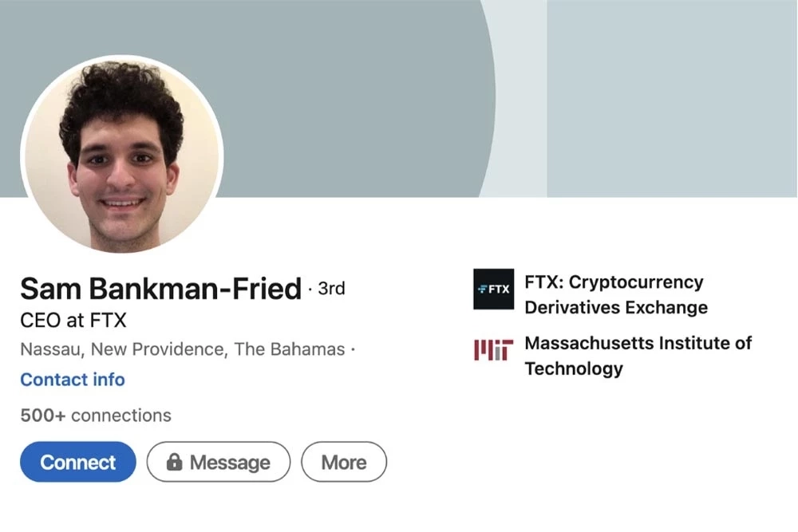This screenshot has height=532, width=798.
Task: Click the 3rd degree connection badge
Action: coord(331,288)
